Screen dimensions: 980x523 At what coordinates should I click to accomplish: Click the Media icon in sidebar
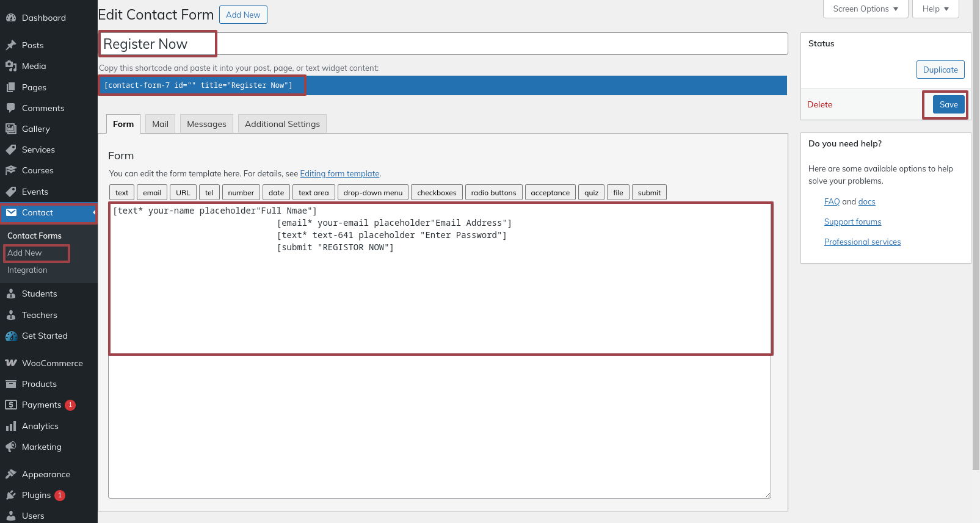[11, 66]
